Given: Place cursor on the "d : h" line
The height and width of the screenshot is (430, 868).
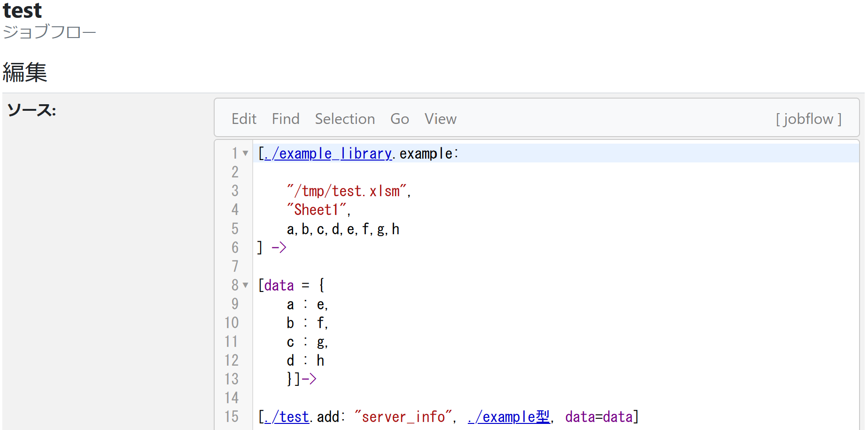Looking at the screenshot, I should click(305, 361).
